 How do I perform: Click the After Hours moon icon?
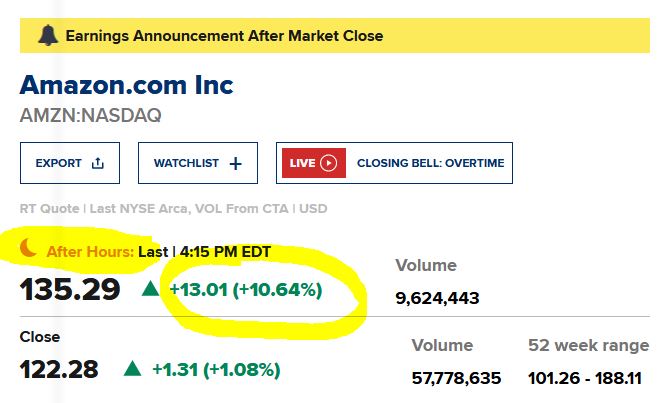(30, 251)
